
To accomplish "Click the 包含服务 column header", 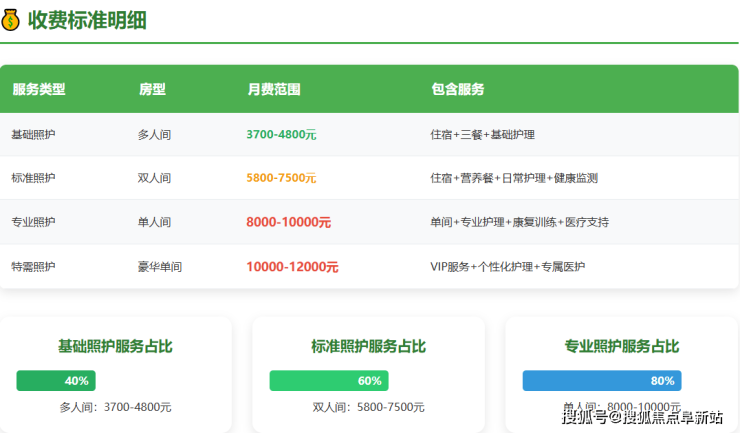I will coord(458,89).
